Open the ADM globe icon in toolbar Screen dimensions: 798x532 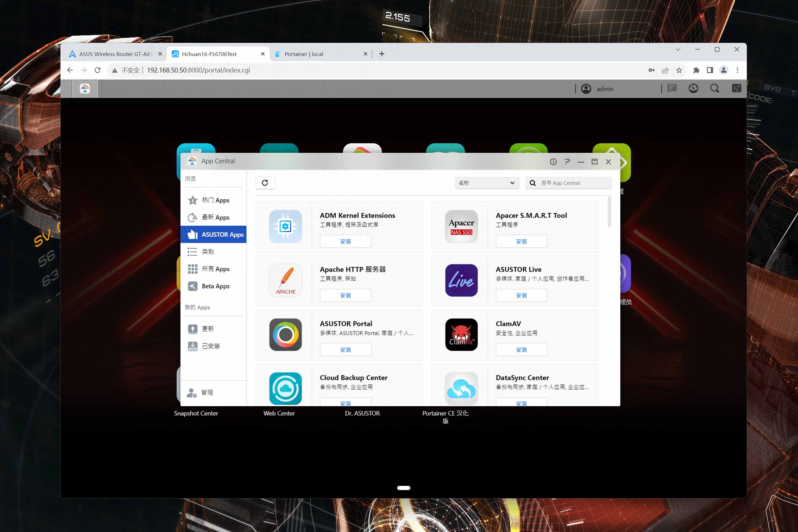[694, 89]
